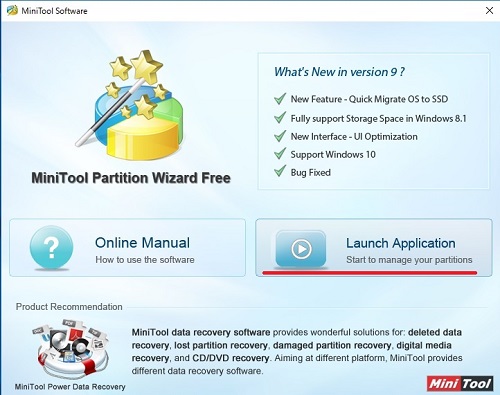Click checkmark beside Support Windows 10
The width and height of the screenshot is (500, 395).
[x=280, y=154]
